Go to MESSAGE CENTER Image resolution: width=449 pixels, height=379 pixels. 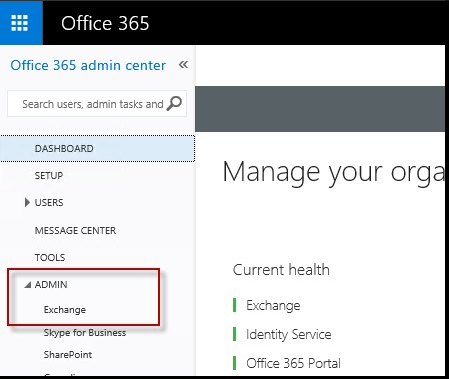coord(75,230)
